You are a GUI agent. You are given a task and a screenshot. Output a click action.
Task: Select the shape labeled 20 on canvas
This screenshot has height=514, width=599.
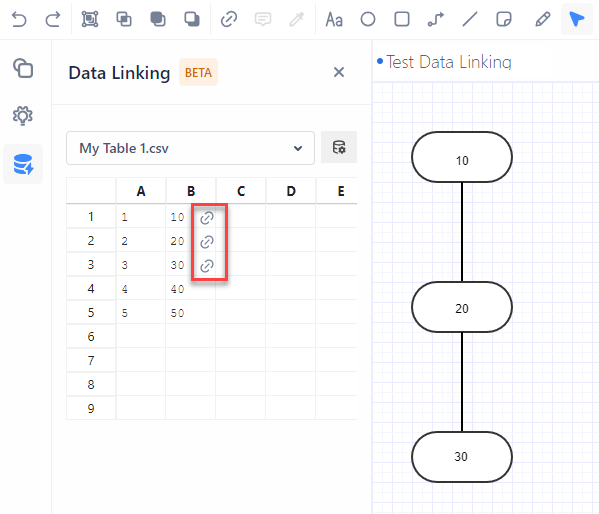462,307
